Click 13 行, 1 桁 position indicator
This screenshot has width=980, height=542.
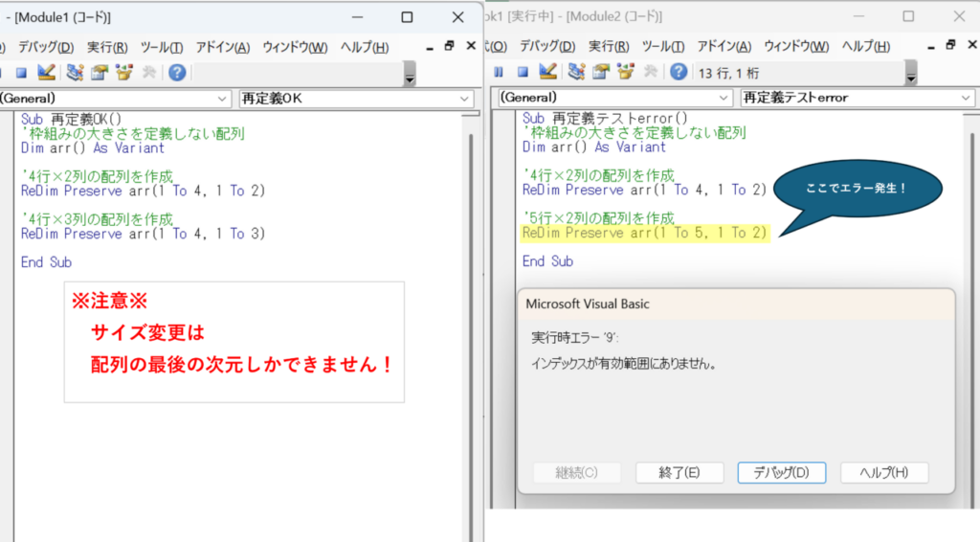pyautogui.click(x=728, y=73)
